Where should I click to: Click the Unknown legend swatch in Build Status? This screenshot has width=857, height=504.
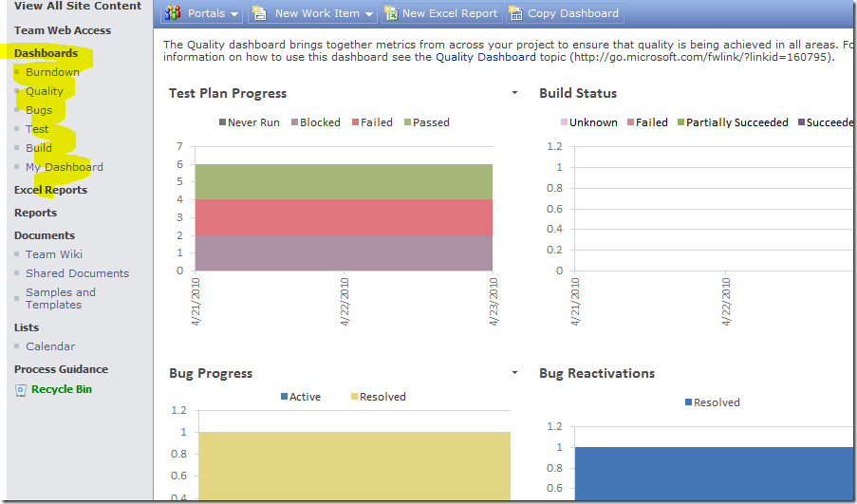(x=564, y=121)
